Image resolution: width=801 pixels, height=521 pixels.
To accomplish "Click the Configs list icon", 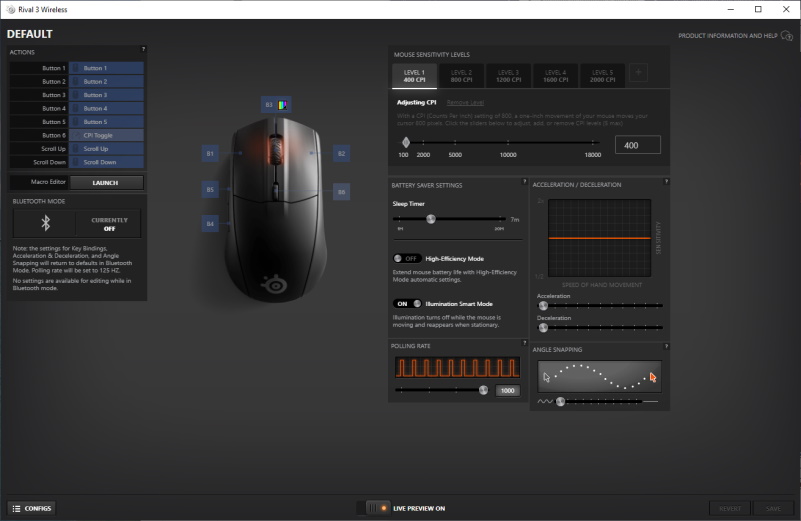I will coord(16,509).
